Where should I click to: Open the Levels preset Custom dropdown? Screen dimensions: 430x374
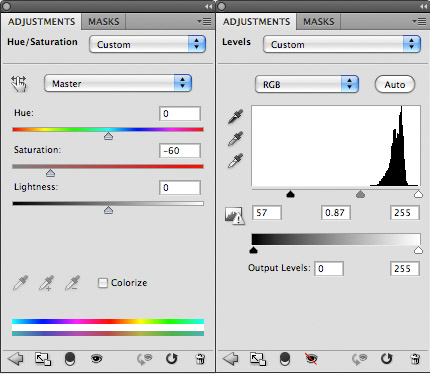tap(342, 44)
